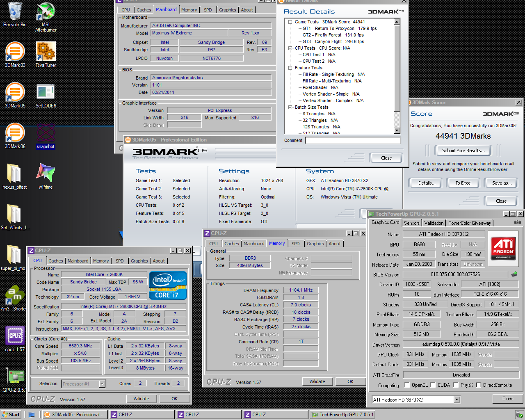Screen dimensions: 525x420
Task: Open the Processor #1 selection dropdown
Action: (102, 384)
